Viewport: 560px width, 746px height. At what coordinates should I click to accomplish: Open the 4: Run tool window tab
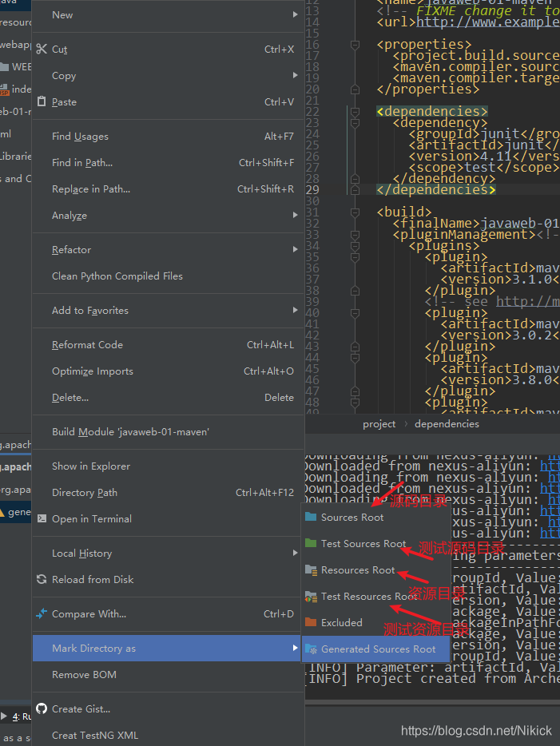[x=22, y=716]
